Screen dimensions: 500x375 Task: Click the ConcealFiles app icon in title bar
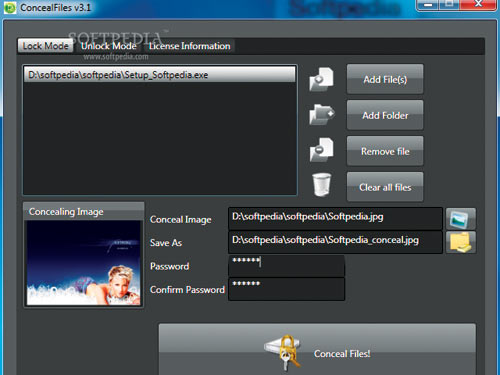click(x=10, y=8)
